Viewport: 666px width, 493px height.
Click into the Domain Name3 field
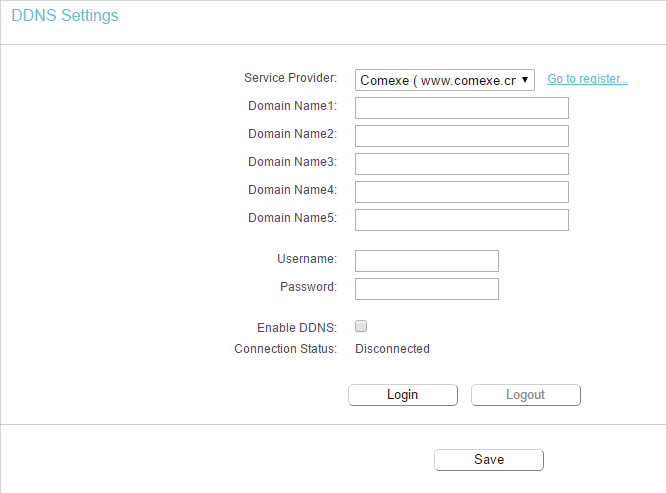462,164
